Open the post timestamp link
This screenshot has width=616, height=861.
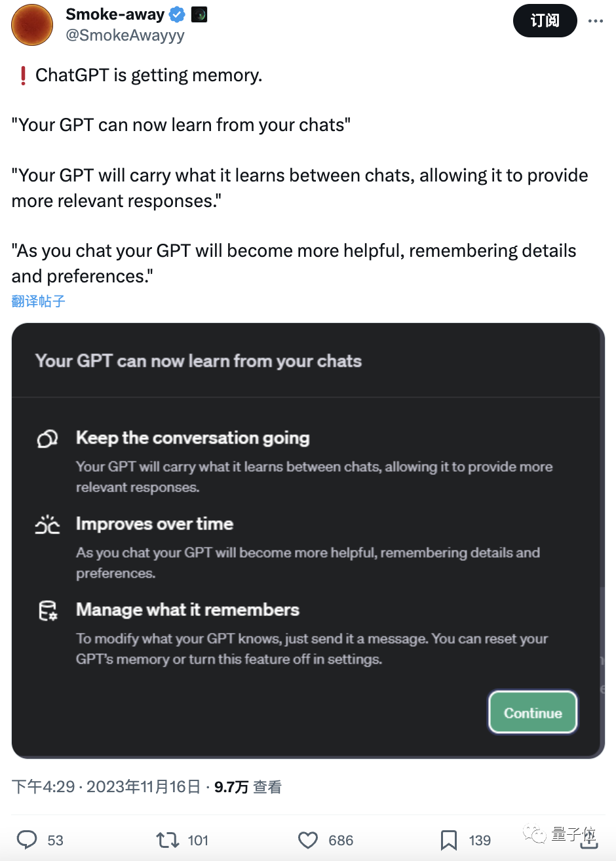coord(106,787)
